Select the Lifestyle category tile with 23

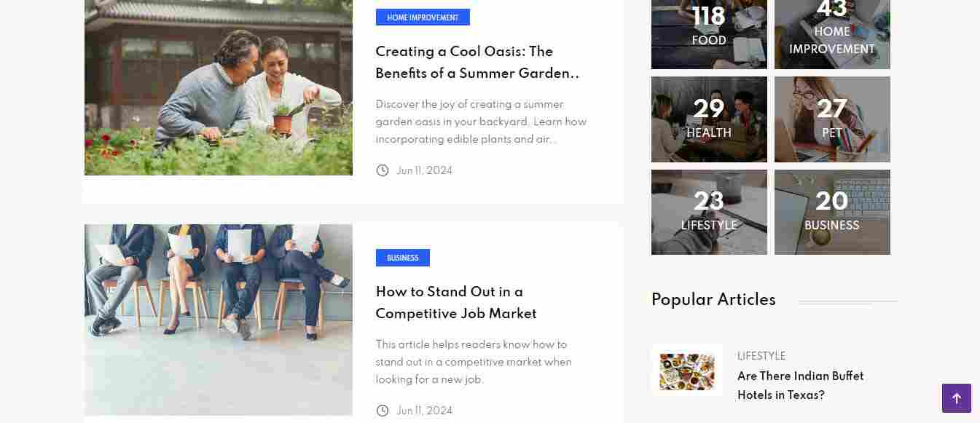[x=709, y=212]
